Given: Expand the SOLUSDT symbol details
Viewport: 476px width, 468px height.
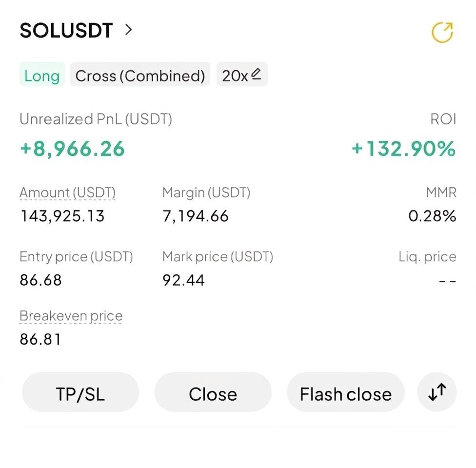Looking at the screenshot, I should pos(66,30).
